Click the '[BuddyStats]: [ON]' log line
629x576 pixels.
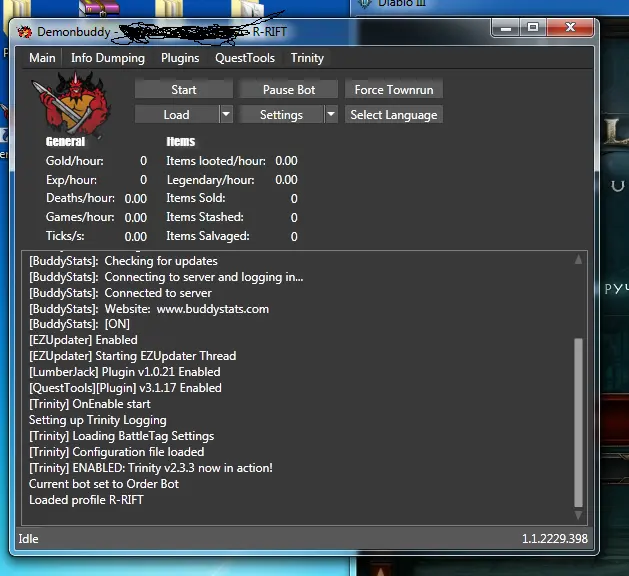click(x=79, y=324)
